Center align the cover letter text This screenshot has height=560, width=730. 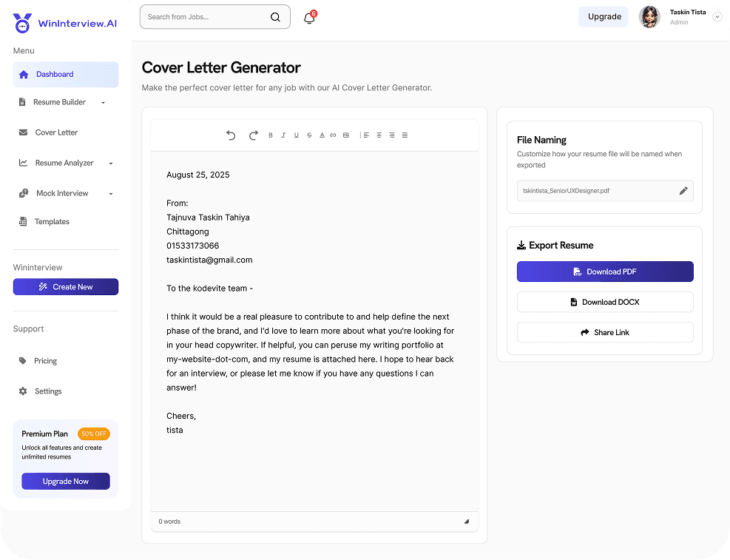coord(379,135)
